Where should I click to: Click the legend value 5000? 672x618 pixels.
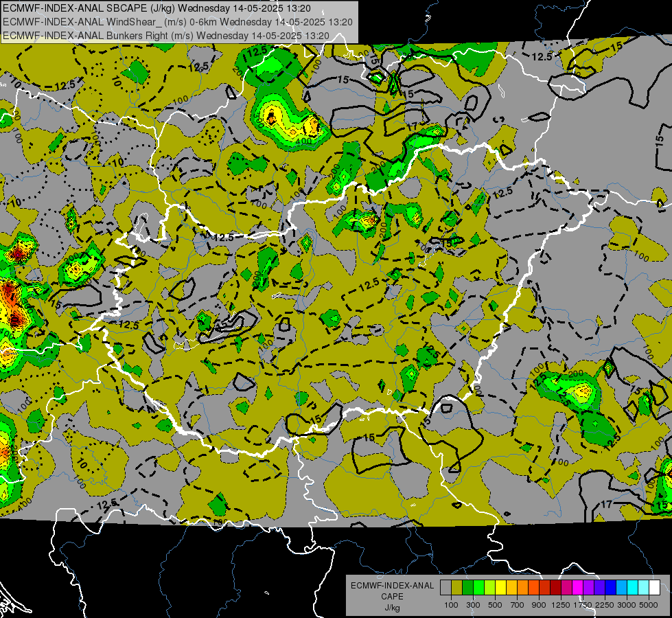[x=649, y=605]
